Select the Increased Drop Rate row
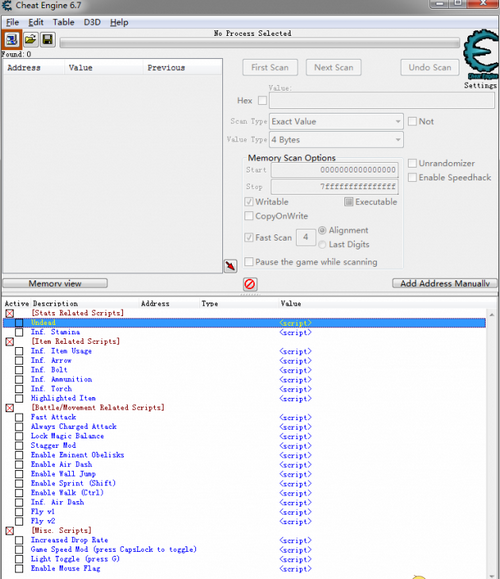This screenshot has height=579, width=500. tap(244, 541)
